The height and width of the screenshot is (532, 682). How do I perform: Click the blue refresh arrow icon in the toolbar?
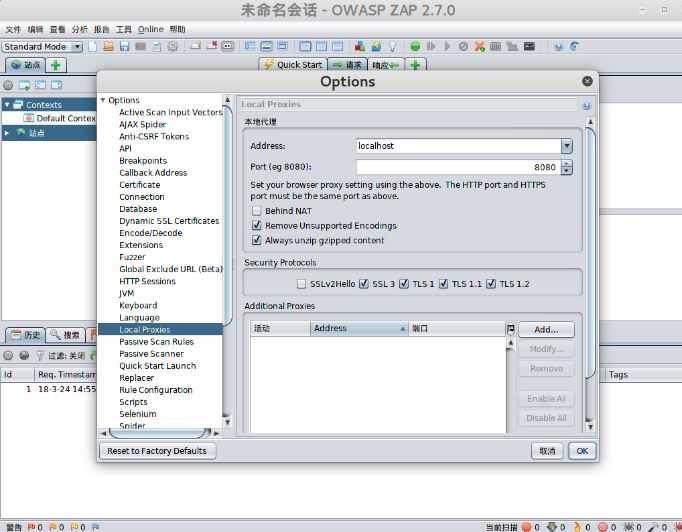[x=575, y=46]
